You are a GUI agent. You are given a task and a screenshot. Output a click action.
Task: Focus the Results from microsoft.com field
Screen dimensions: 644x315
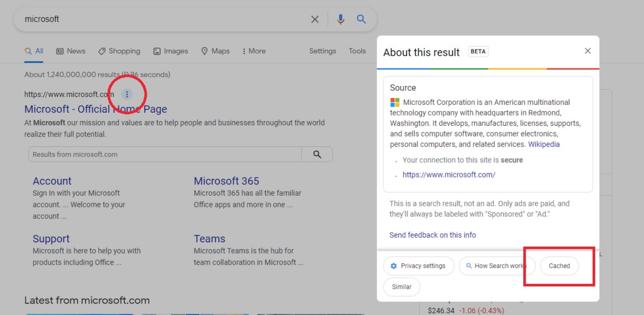[x=165, y=154]
